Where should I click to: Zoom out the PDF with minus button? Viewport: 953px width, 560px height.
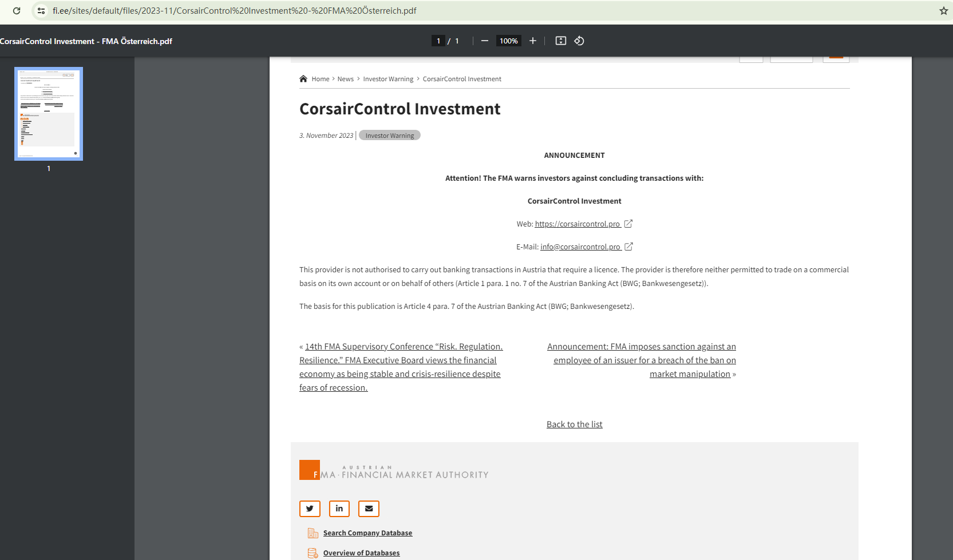(x=485, y=41)
